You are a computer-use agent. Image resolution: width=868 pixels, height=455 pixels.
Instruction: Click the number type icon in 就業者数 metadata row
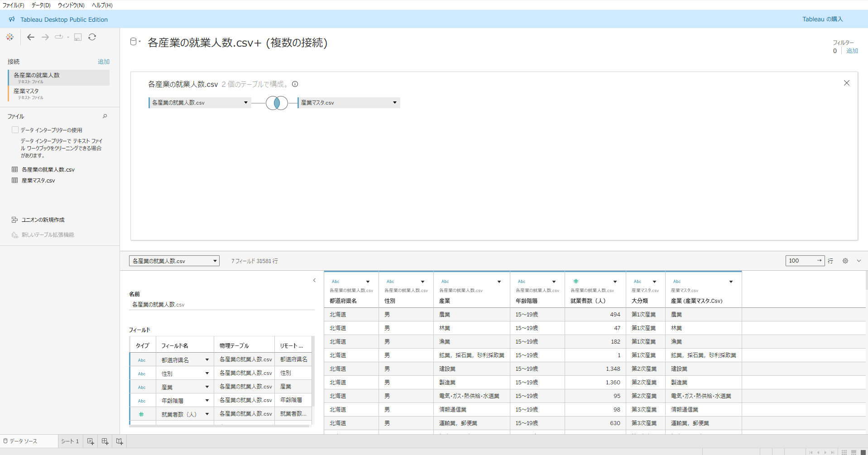tap(141, 414)
